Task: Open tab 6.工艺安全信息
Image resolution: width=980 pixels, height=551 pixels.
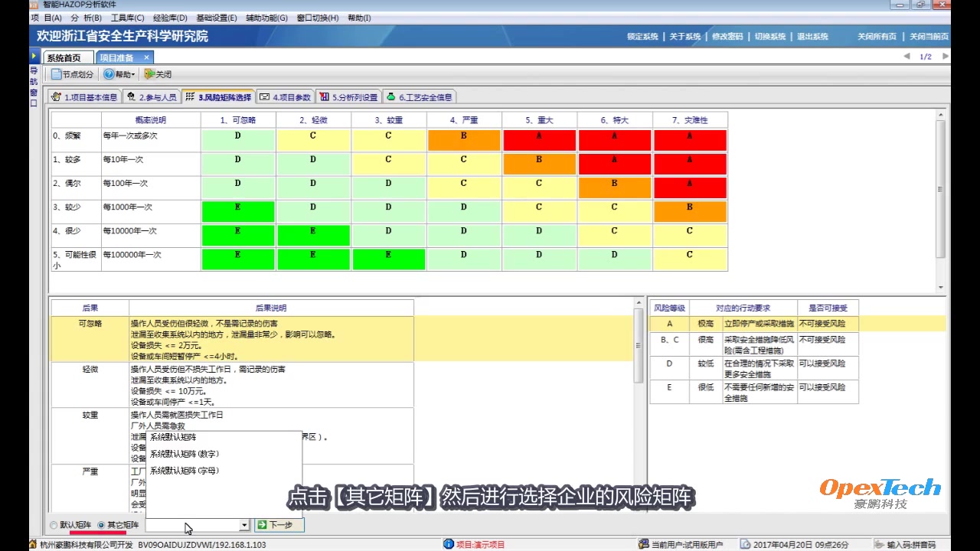Action: pyautogui.click(x=420, y=97)
